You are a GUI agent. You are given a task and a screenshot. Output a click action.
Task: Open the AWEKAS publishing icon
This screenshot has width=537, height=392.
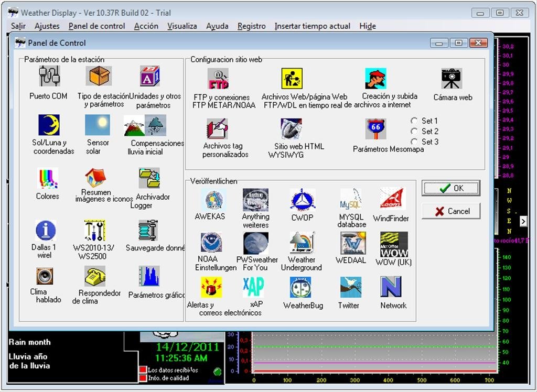pyautogui.click(x=213, y=199)
